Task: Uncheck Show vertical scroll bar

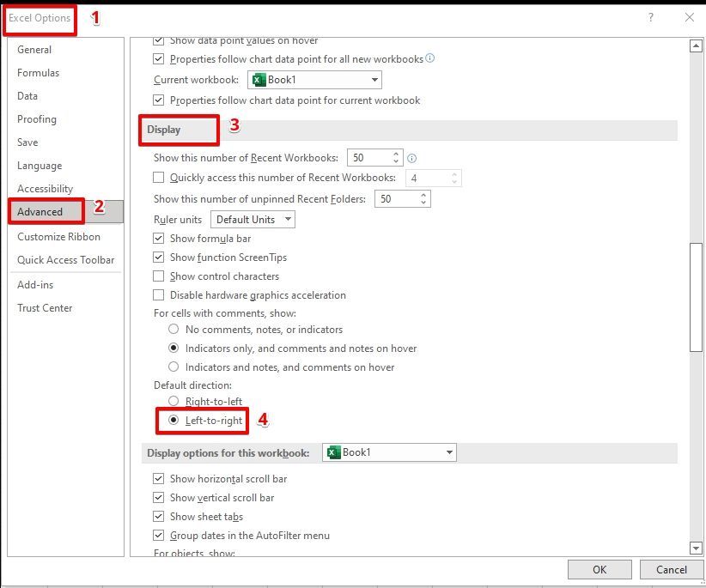Action: tap(159, 498)
